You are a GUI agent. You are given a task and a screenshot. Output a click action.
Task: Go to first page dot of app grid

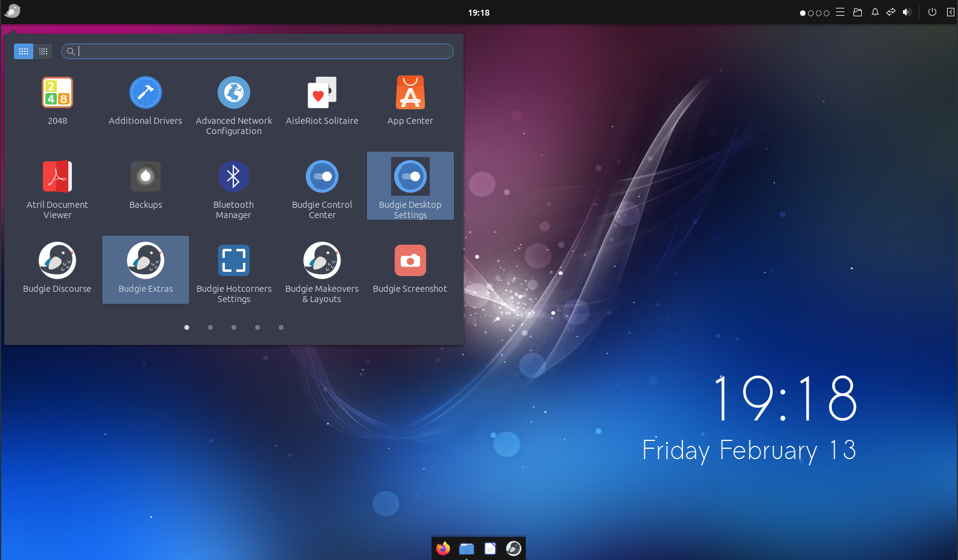tap(187, 327)
